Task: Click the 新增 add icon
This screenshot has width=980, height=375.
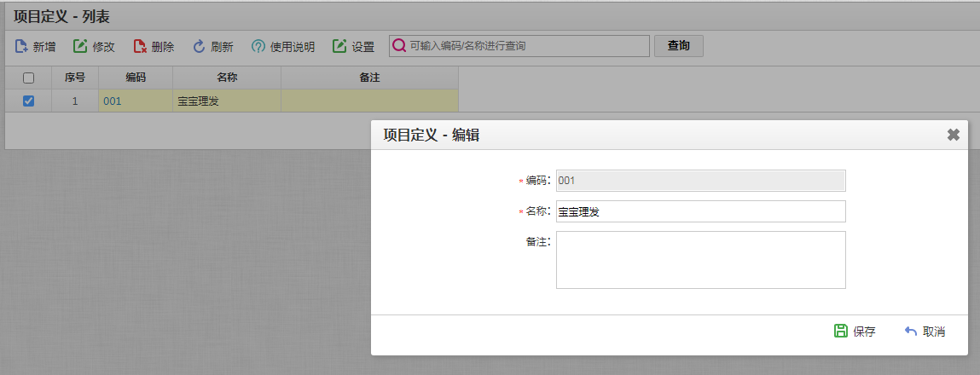Action: pyautogui.click(x=21, y=46)
